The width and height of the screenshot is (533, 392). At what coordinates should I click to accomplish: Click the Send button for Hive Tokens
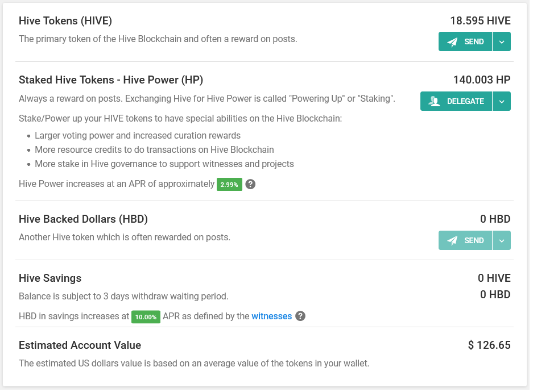click(465, 41)
